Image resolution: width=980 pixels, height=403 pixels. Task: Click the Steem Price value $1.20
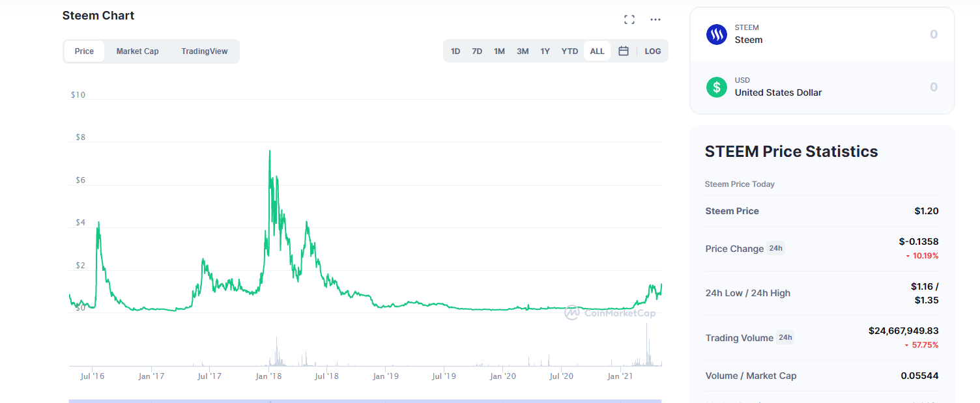[926, 211]
